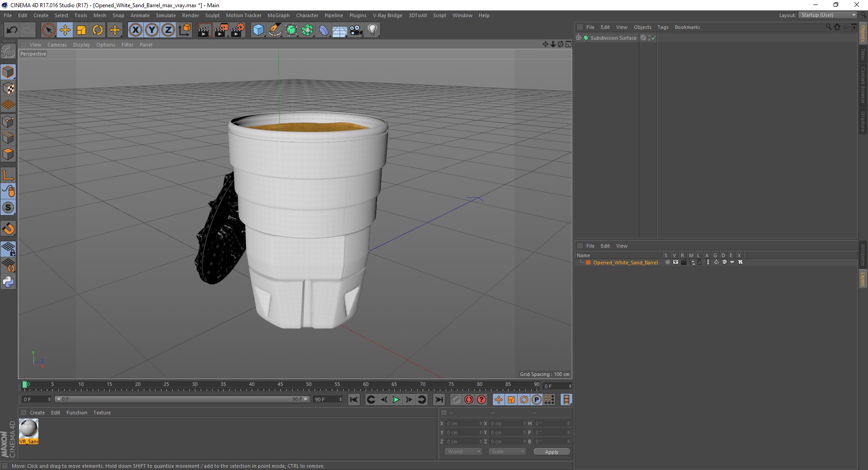Toggle viewport maximize icon

point(568,44)
